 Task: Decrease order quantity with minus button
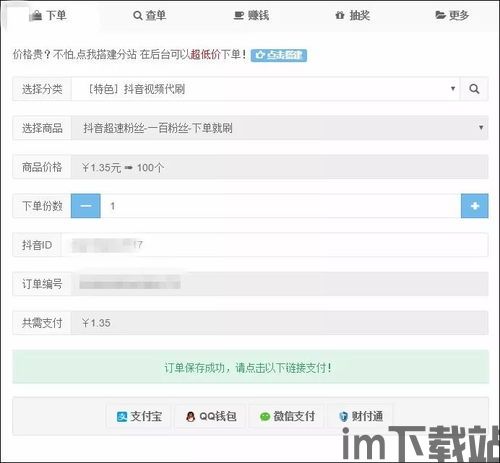pos(86,206)
